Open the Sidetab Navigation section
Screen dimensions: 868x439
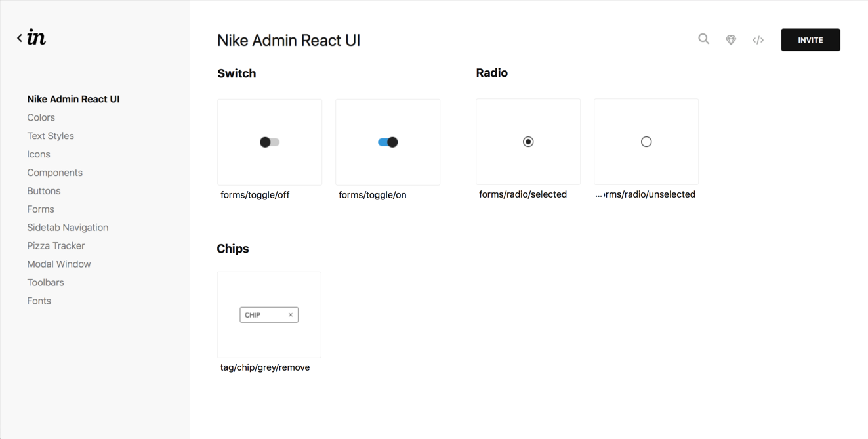[68, 227]
